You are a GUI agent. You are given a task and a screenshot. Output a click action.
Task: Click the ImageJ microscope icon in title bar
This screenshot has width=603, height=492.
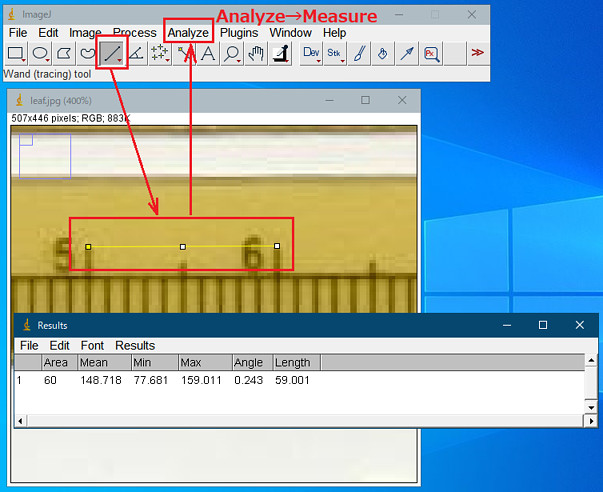[x=12, y=15]
